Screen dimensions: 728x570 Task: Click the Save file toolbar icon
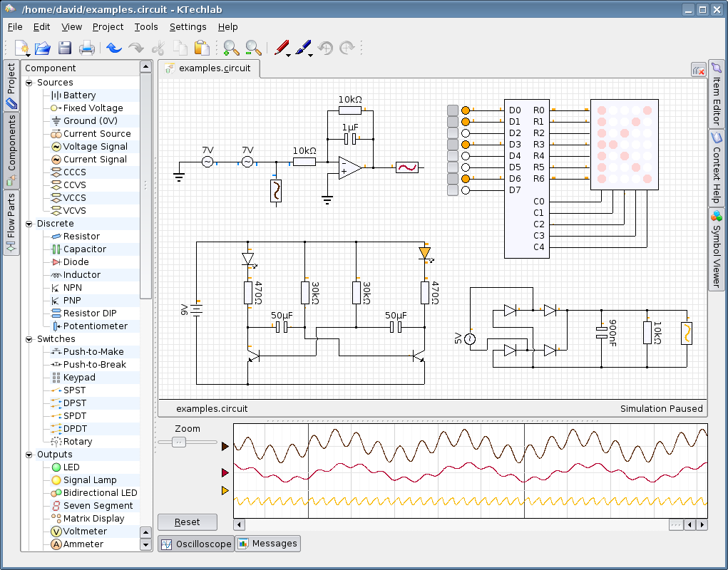coord(65,48)
